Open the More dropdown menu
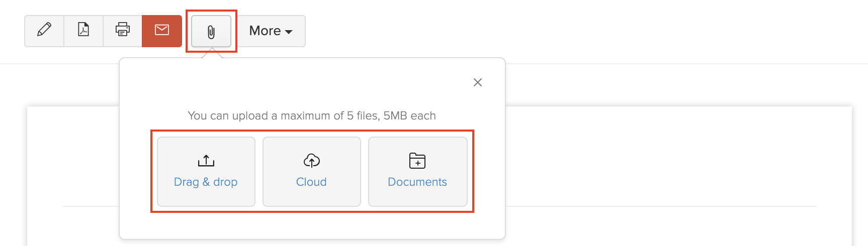 tap(265, 31)
